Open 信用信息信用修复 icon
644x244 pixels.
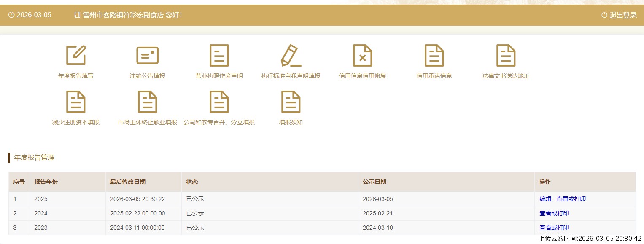363,55
